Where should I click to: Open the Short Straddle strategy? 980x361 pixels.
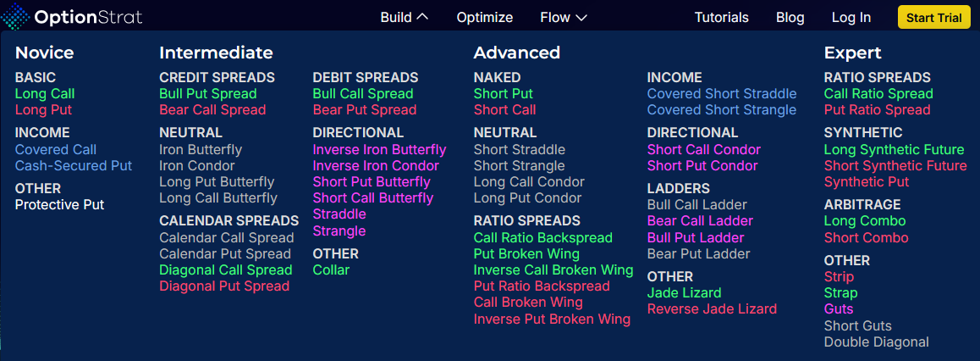click(520, 149)
